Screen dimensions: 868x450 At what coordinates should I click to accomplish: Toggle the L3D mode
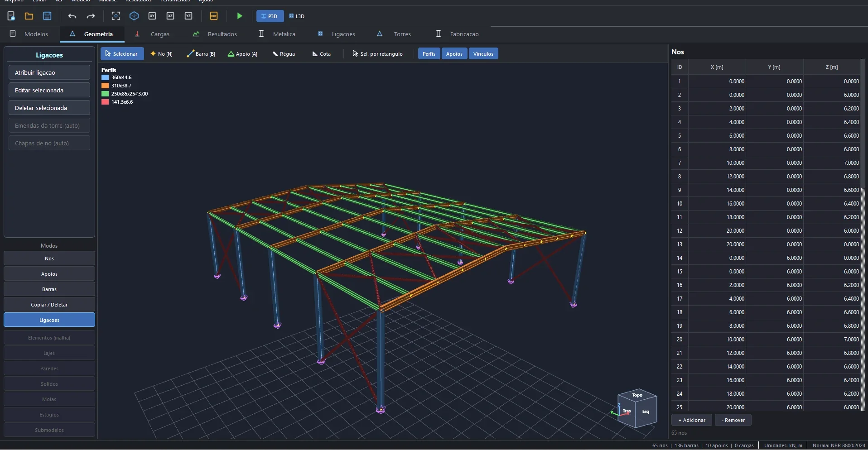[297, 16]
